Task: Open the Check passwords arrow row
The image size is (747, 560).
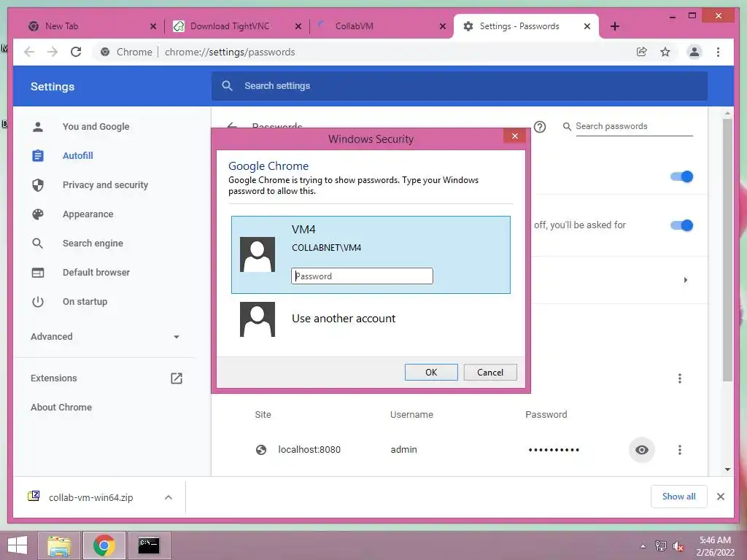Action: pyautogui.click(x=685, y=280)
